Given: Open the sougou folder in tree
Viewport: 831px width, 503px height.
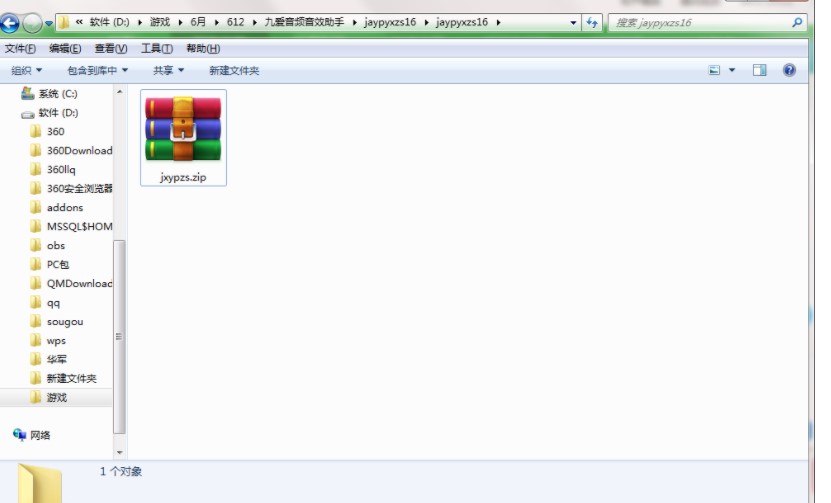Looking at the screenshot, I should pos(56,322).
